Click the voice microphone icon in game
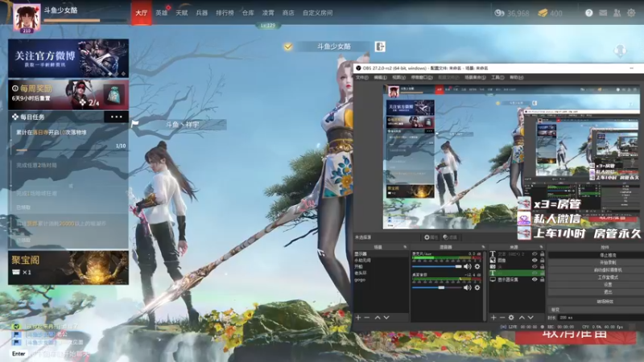644x362 pixels. coord(620,51)
